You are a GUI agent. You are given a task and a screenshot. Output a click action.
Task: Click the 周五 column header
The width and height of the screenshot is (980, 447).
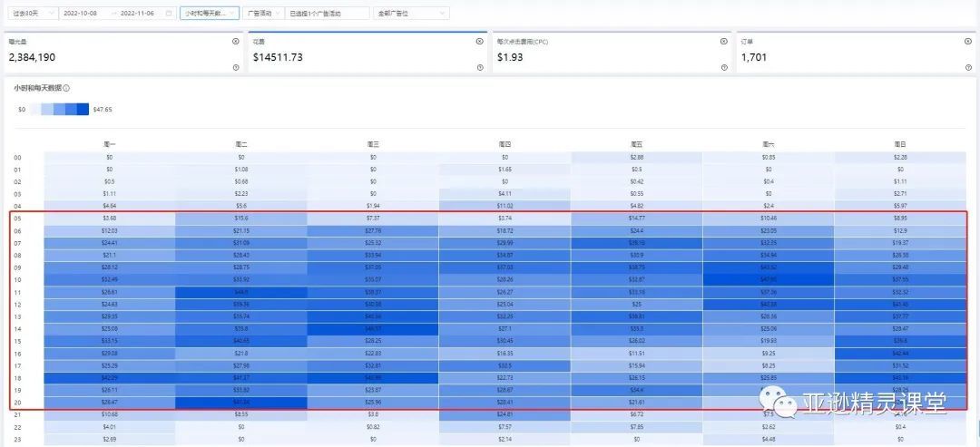[x=636, y=144]
